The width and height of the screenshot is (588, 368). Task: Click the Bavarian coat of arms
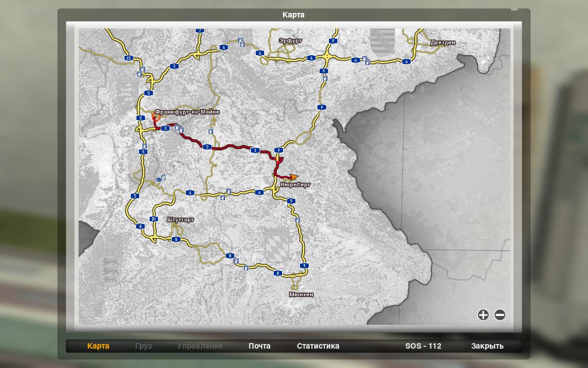[x=277, y=247]
